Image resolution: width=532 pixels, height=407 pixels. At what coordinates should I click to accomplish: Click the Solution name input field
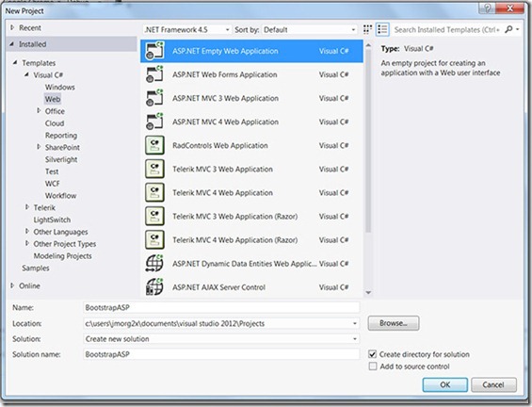click(221, 354)
